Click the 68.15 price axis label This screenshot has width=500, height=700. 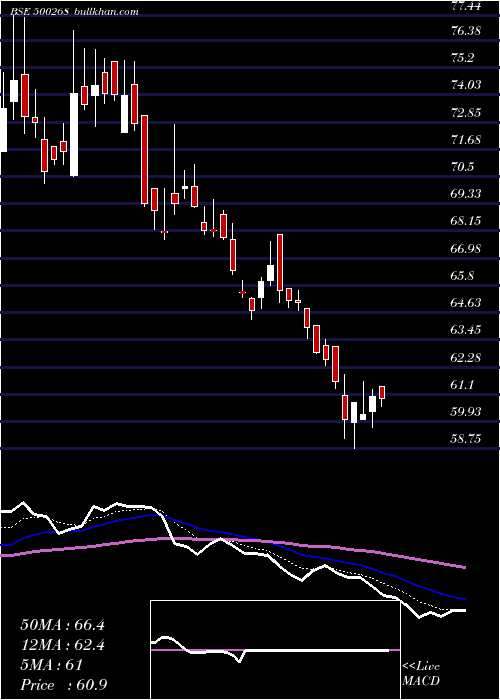coord(466,221)
